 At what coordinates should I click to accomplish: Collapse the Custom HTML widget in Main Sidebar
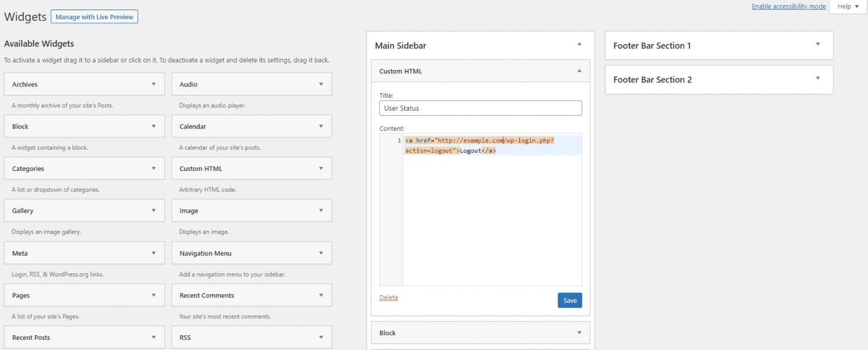(x=579, y=71)
